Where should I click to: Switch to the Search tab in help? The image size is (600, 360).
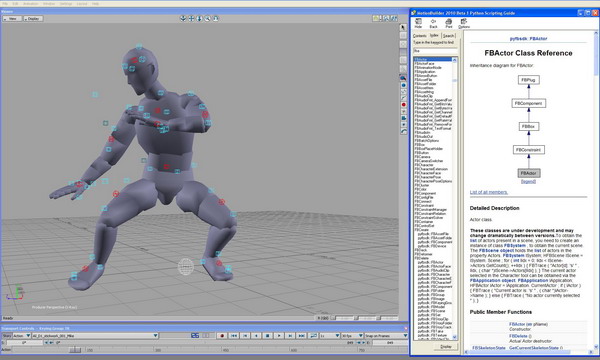coord(448,35)
